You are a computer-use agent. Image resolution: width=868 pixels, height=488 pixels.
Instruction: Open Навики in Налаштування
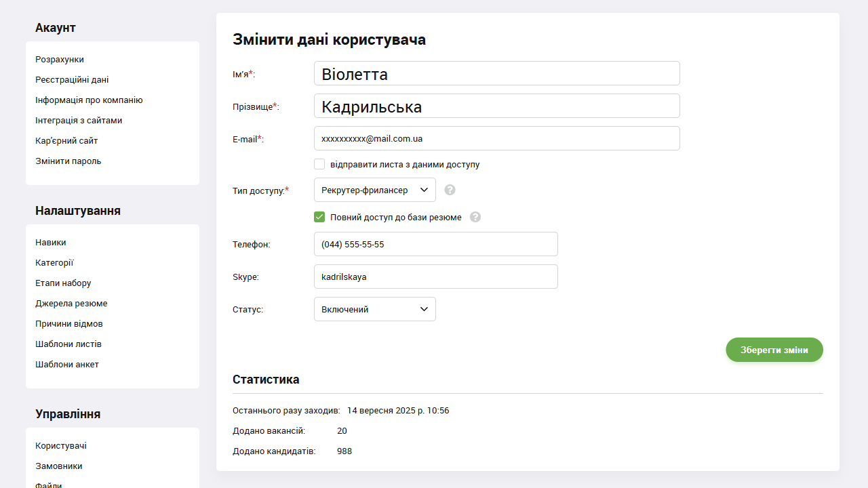[x=50, y=242]
